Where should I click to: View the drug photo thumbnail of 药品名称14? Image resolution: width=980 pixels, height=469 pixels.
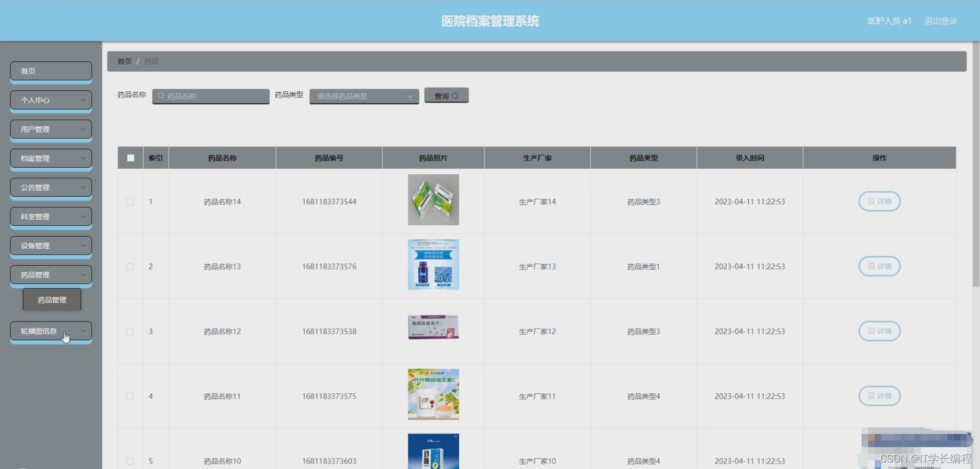pyautogui.click(x=434, y=200)
